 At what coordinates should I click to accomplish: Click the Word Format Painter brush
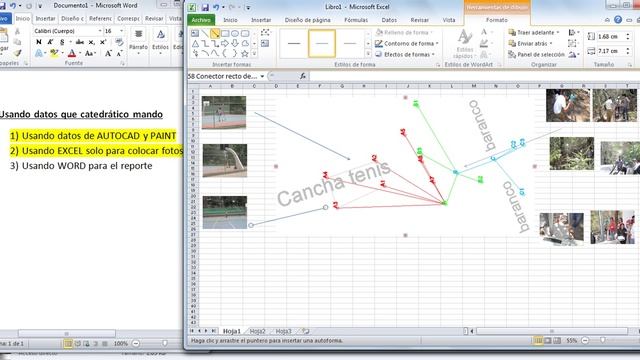pyautogui.click(x=17, y=53)
